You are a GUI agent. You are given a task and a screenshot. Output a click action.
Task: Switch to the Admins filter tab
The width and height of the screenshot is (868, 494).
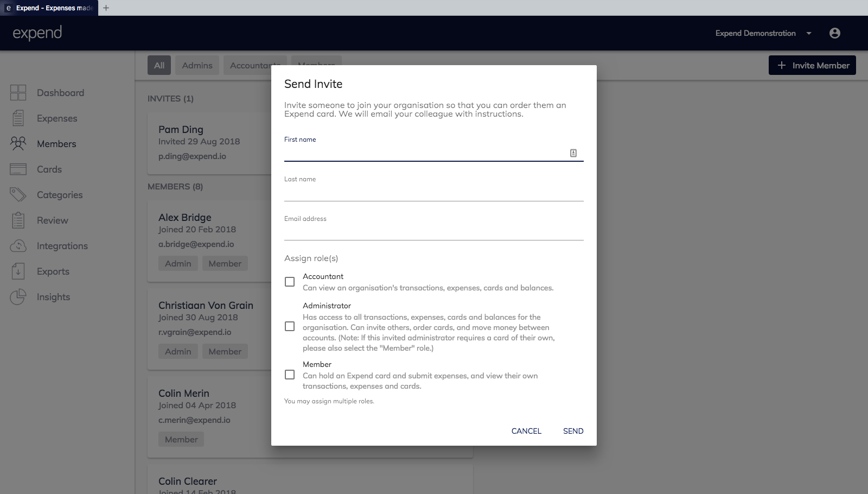tap(197, 65)
